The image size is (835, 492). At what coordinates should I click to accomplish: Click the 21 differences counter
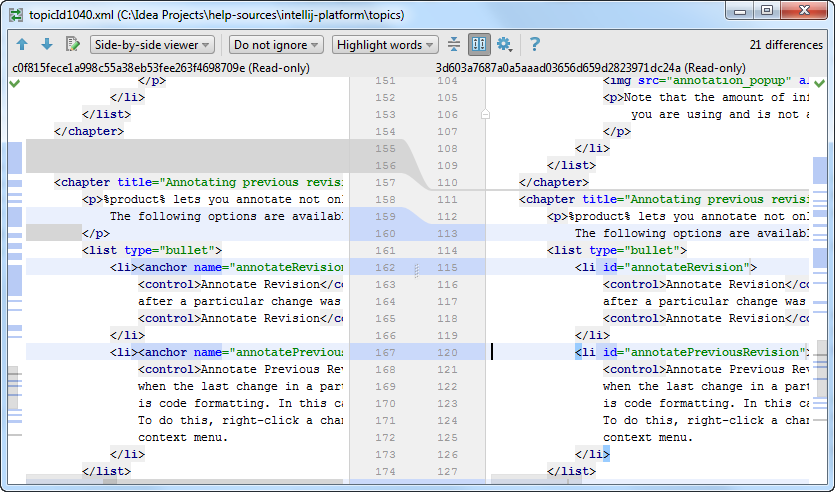click(x=785, y=45)
